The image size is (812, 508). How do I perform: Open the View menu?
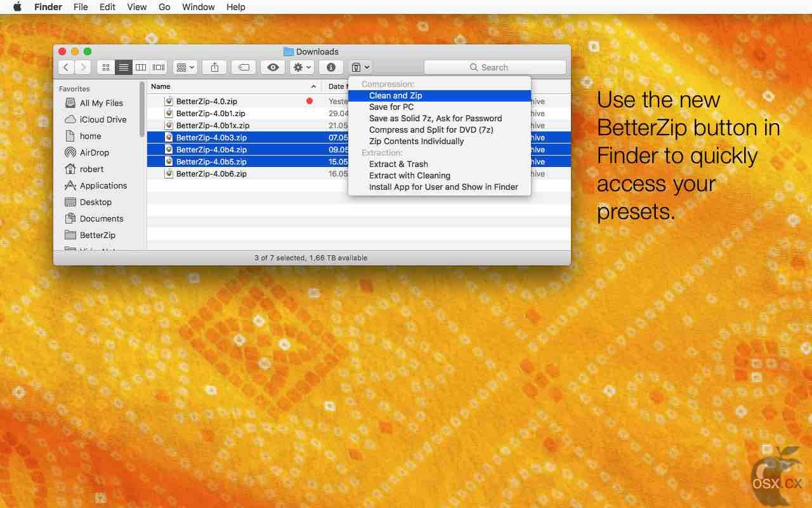coord(136,7)
